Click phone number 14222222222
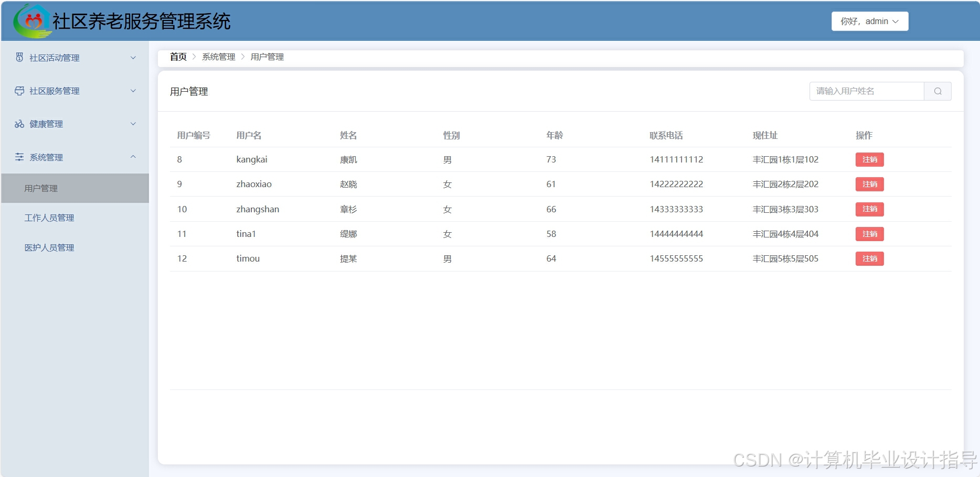Viewport: 980px width, 477px height. [x=676, y=184]
